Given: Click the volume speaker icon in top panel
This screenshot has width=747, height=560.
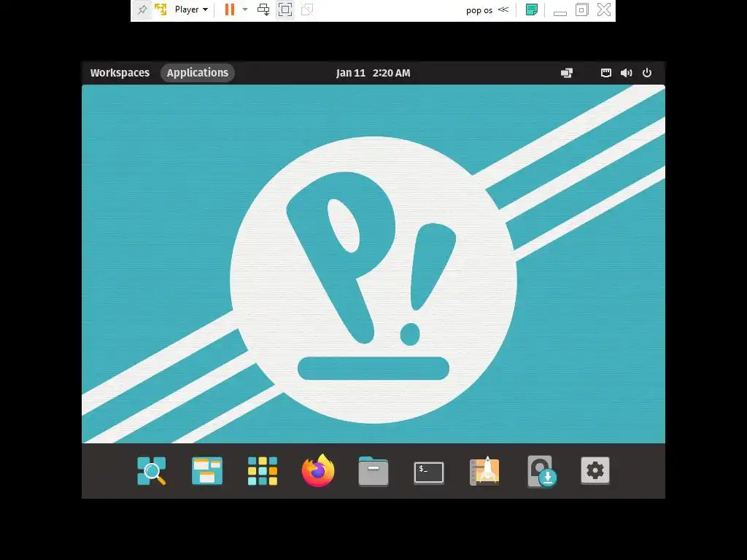Looking at the screenshot, I should point(626,73).
